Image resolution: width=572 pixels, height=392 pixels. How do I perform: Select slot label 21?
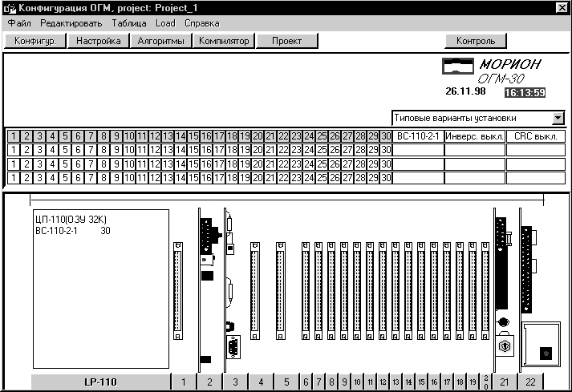(505, 382)
